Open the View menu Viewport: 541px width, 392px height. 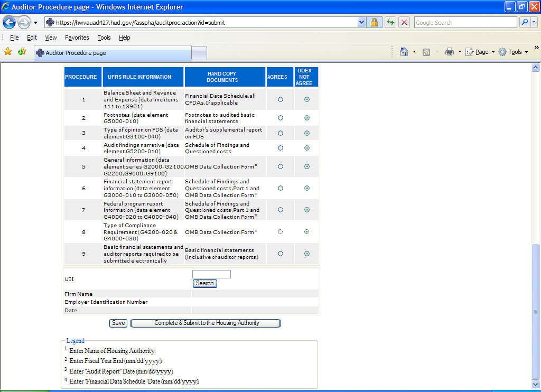(51, 38)
